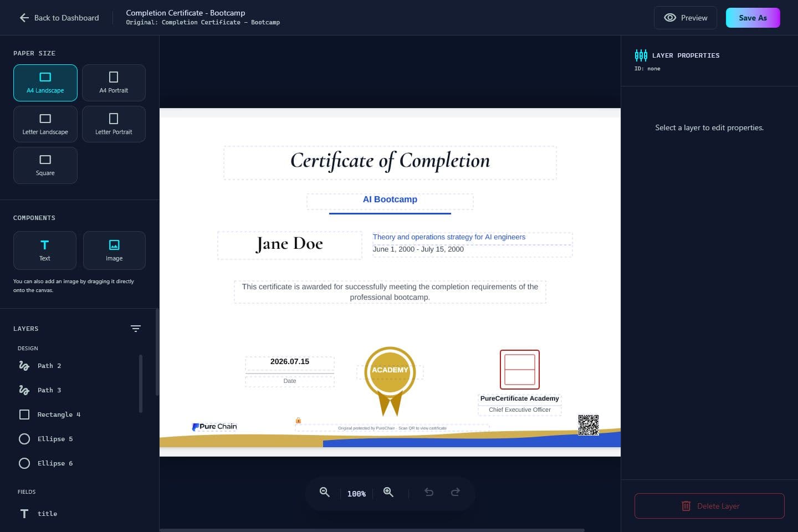Image resolution: width=798 pixels, height=532 pixels.
Task: Choose Letter Portrait paper size
Action: coord(114,124)
